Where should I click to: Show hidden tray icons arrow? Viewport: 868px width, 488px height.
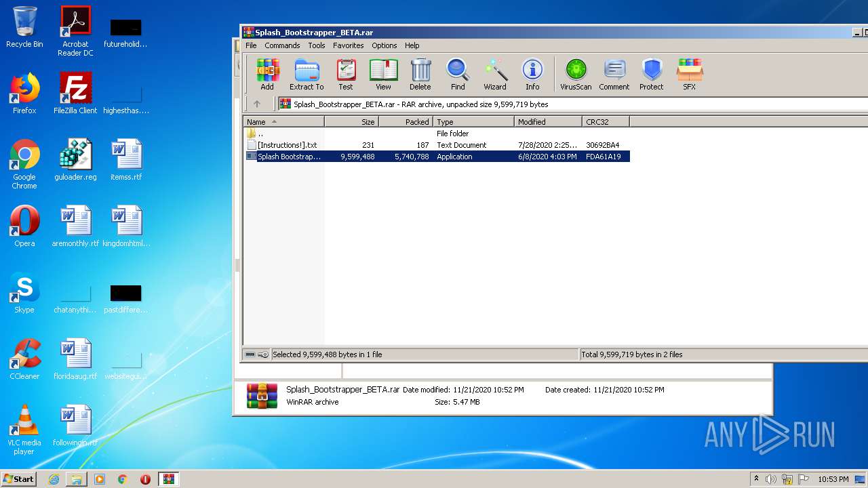pyautogui.click(x=756, y=479)
